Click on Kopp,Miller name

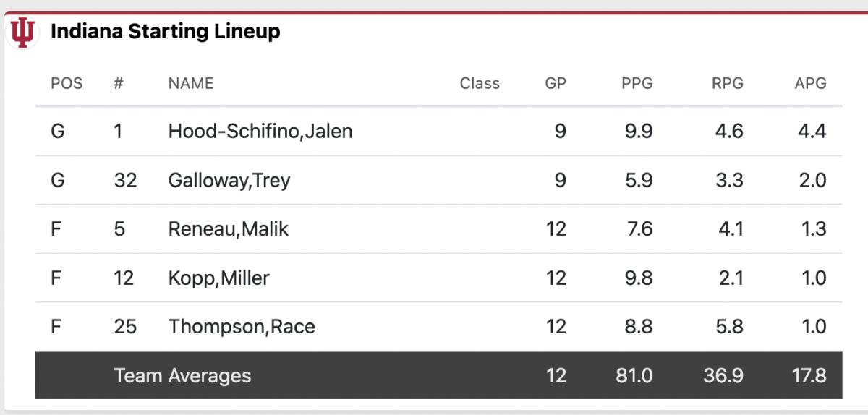219,278
